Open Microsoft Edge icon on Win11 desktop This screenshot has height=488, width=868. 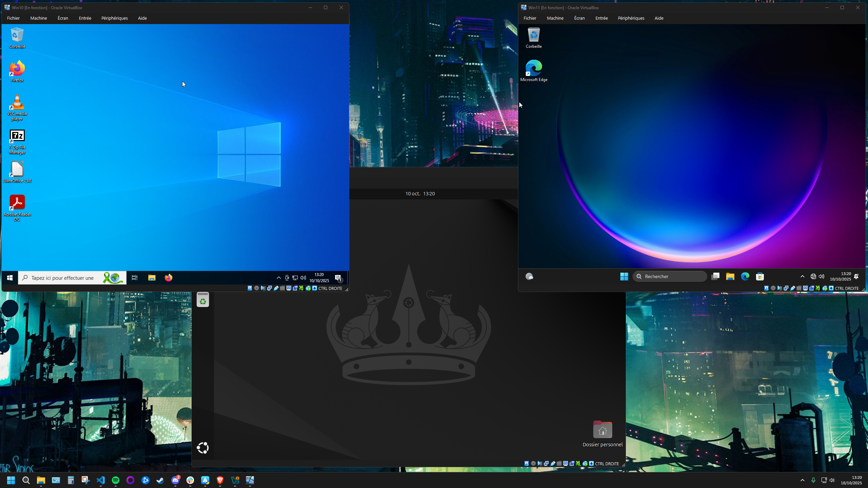534,68
